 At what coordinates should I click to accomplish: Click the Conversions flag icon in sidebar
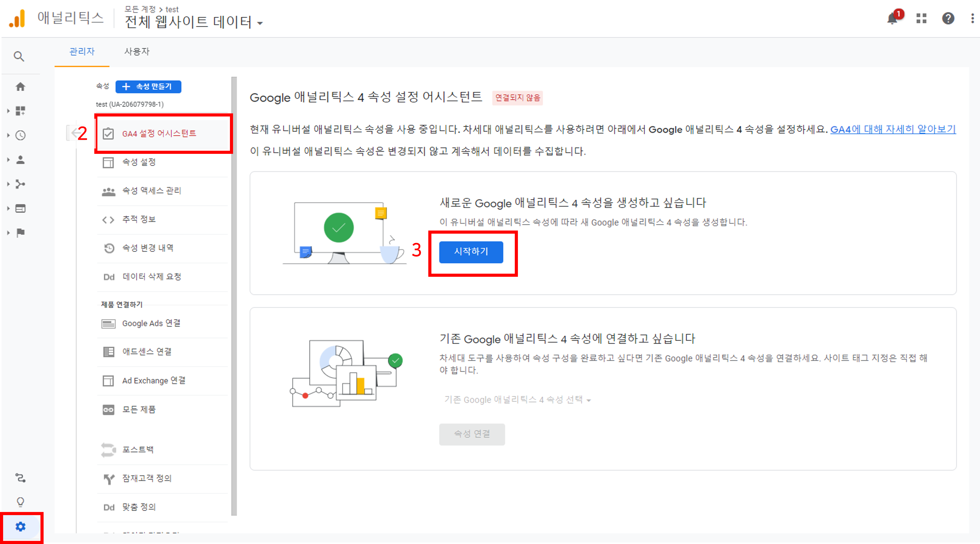[20, 233]
